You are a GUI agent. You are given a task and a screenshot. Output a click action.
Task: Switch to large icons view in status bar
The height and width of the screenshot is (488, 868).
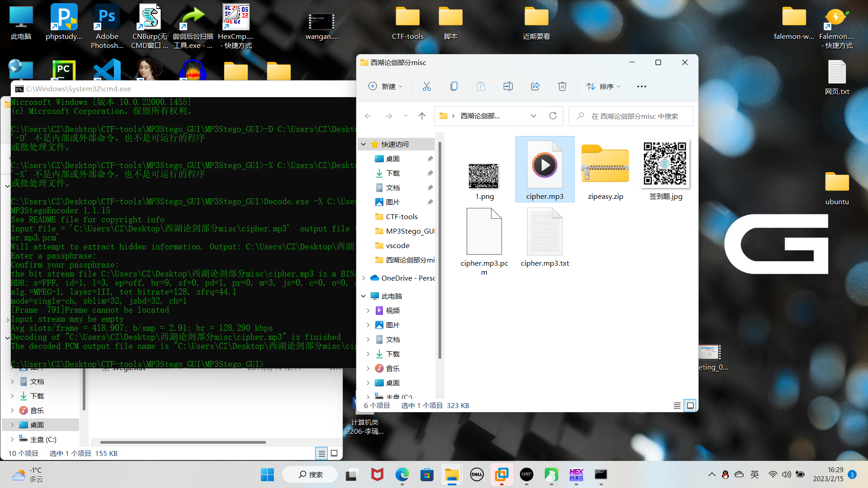[x=690, y=405]
